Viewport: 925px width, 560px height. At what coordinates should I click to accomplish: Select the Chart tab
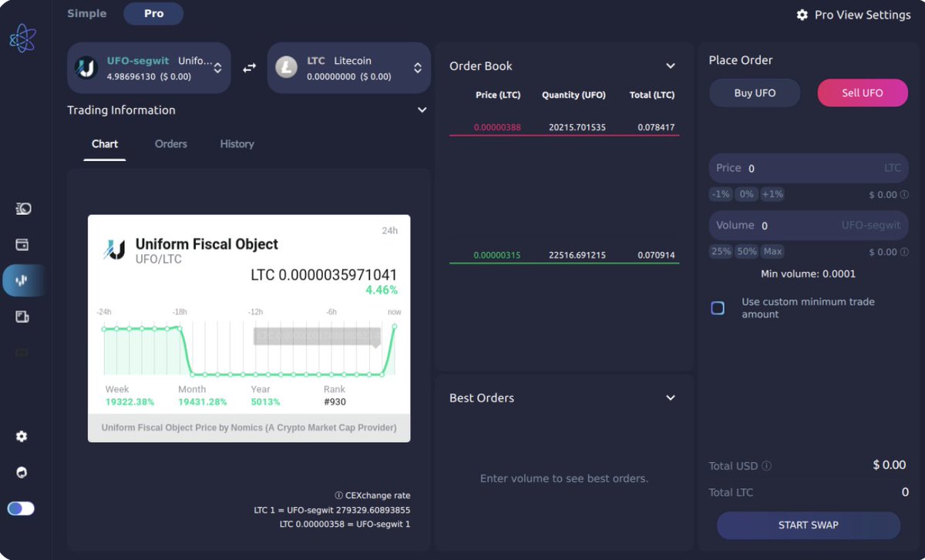[x=105, y=144]
